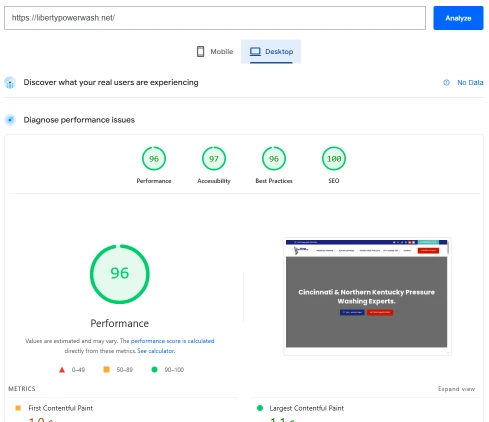This screenshot has width=489, height=422.
Task: Open the No Data link
Action: 470,83
